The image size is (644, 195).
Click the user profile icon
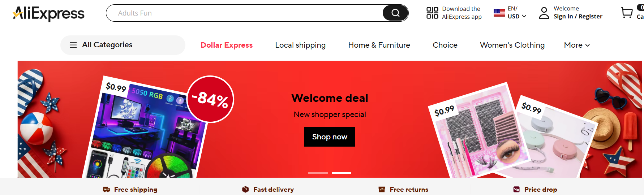tap(544, 13)
